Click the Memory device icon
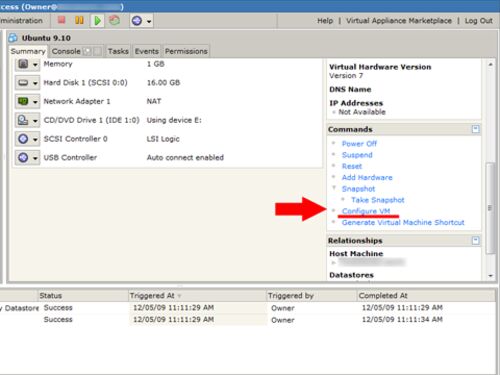The image size is (500, 375). (23, 64)
